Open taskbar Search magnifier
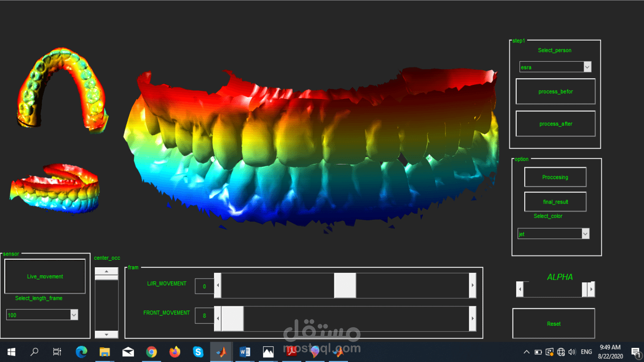 34,352
